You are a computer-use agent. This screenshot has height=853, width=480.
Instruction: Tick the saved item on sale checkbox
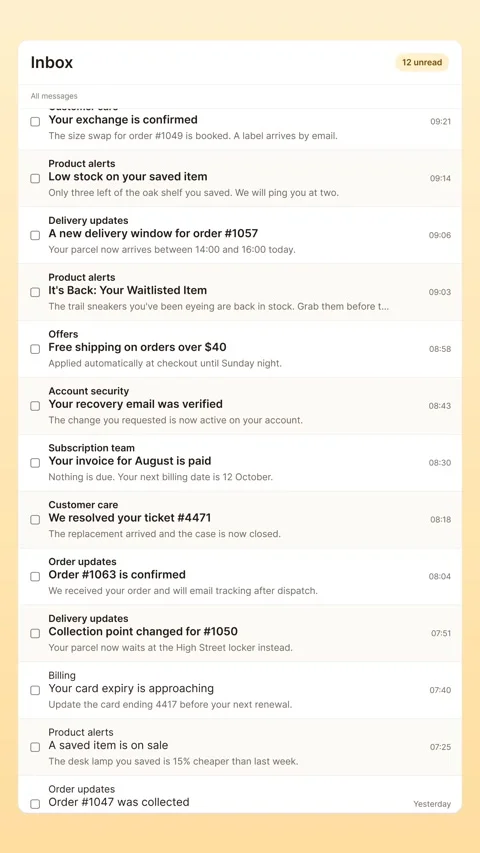click(35, 747)
